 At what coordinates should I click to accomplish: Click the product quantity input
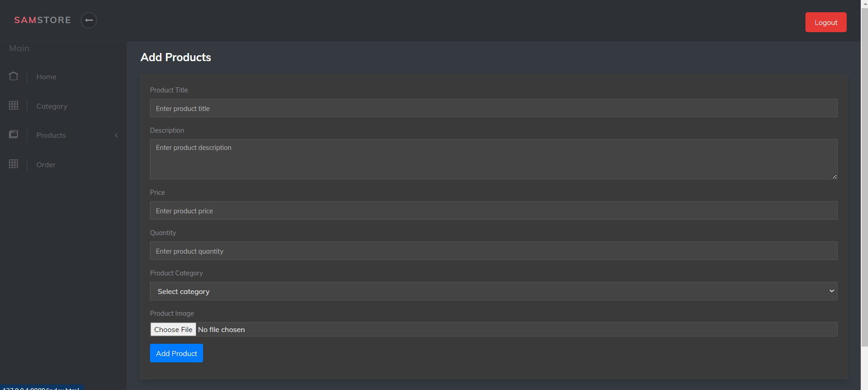[494, 251]
